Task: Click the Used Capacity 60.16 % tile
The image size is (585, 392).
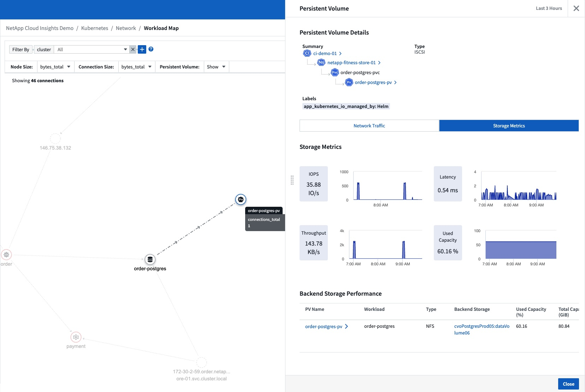Action: (448, 243)
